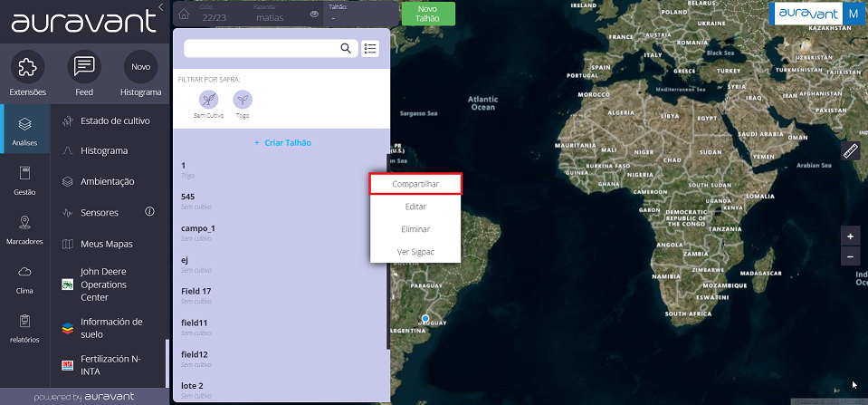868x405 pixels.
Task: Click the field list scrollbar
Action: pos(388,252)
